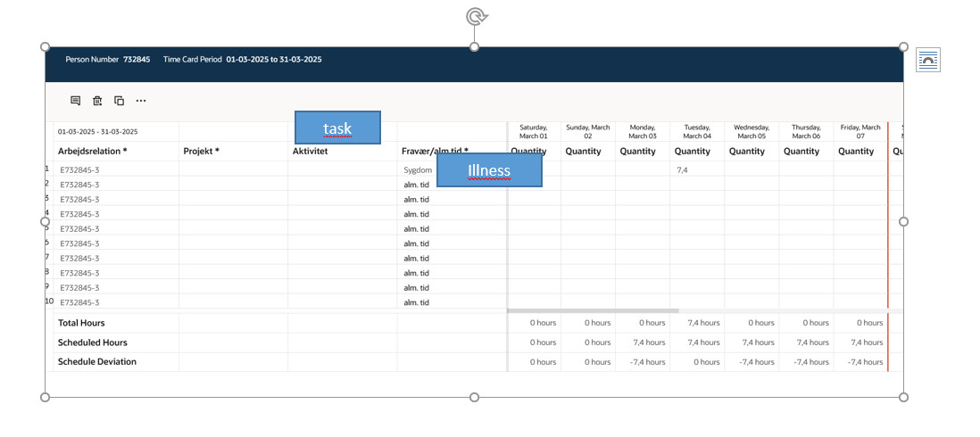Select the blue "task" text box

coord(337,128)
